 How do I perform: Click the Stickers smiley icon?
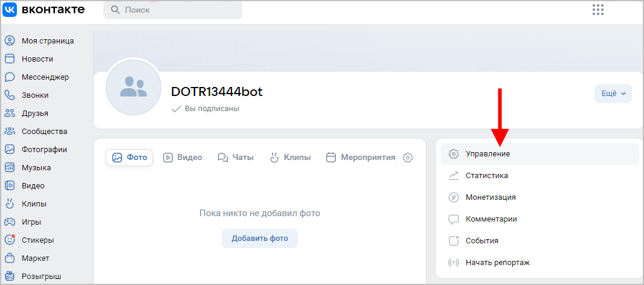[x=10, y=240]
